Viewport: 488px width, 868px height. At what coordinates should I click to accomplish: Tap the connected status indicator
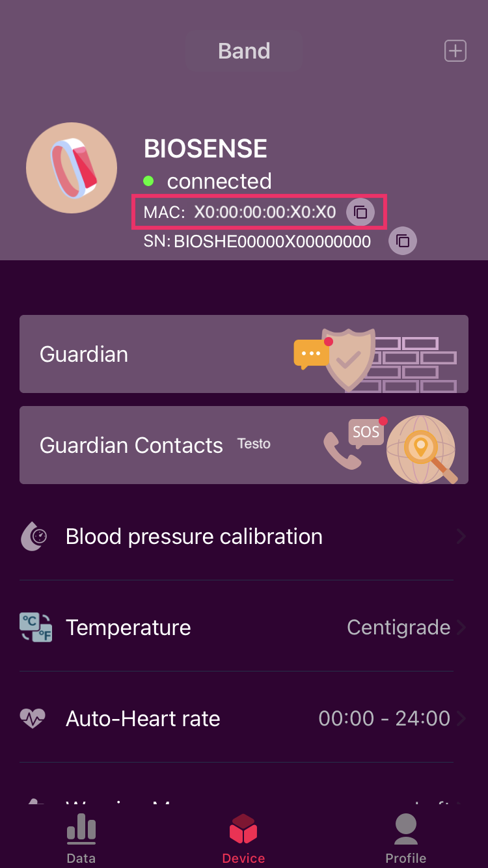148,182
